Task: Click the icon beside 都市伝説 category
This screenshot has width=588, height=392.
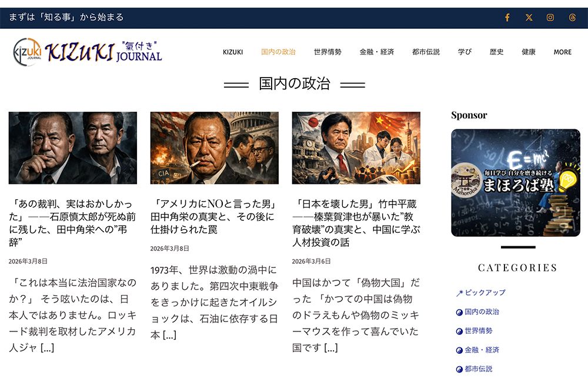Action: [459, 370]
